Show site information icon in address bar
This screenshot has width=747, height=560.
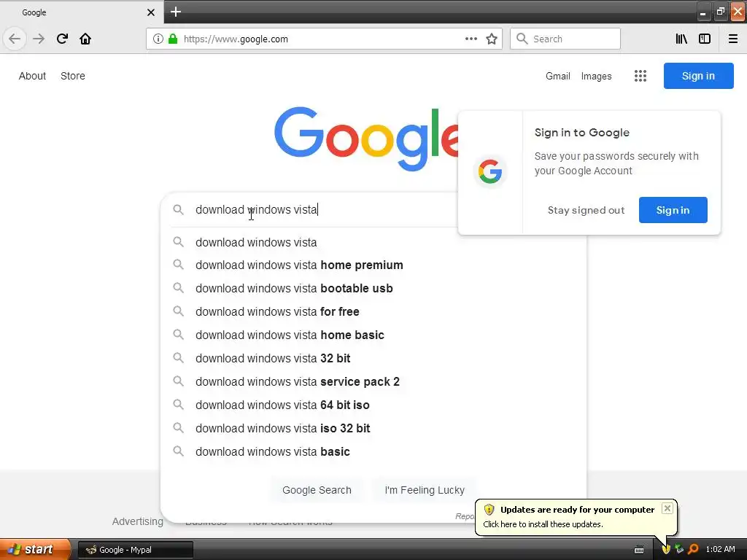(x=158, y=39)
